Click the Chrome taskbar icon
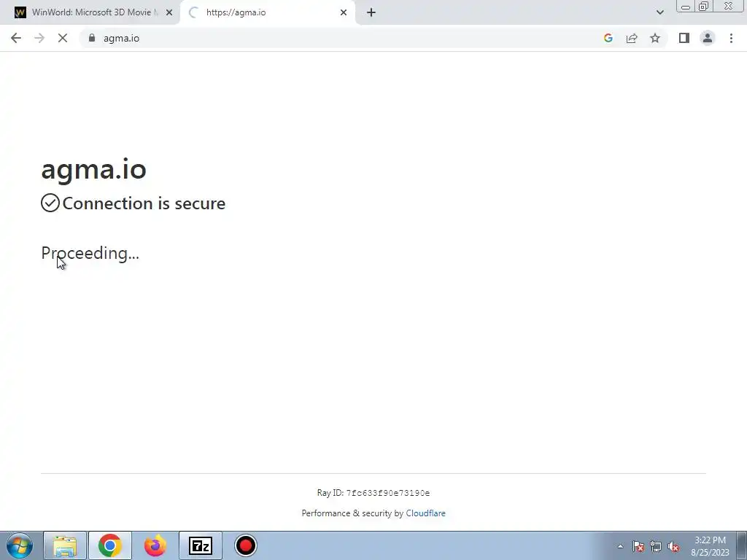The image size is (747, 560). tap(110, 545)
